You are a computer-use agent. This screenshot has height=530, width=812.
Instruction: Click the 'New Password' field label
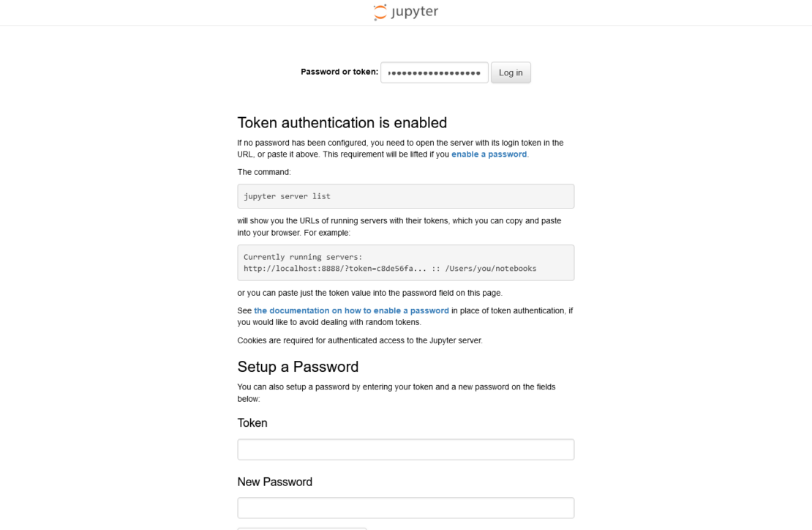coord(274,482)
